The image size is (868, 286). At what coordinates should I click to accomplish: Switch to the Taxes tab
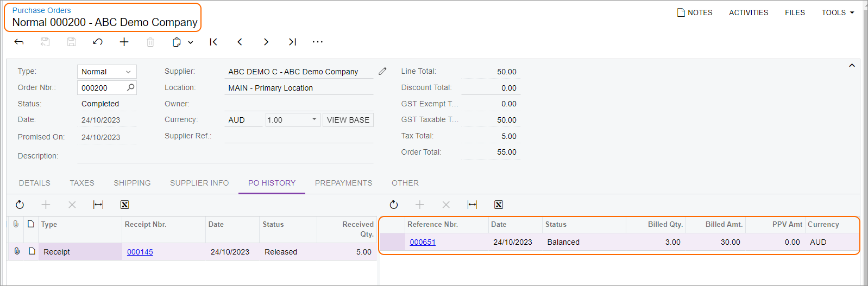coord(82,183)
